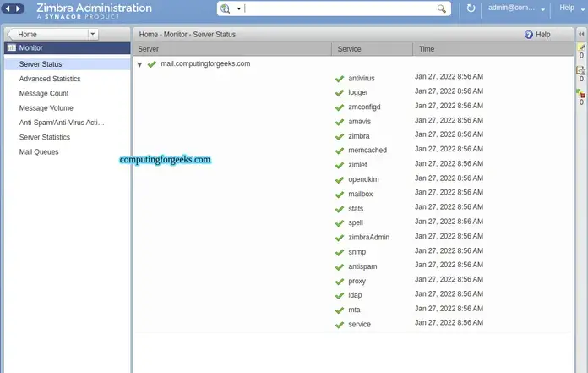Click the forward navigation arrow

[19, 8]
